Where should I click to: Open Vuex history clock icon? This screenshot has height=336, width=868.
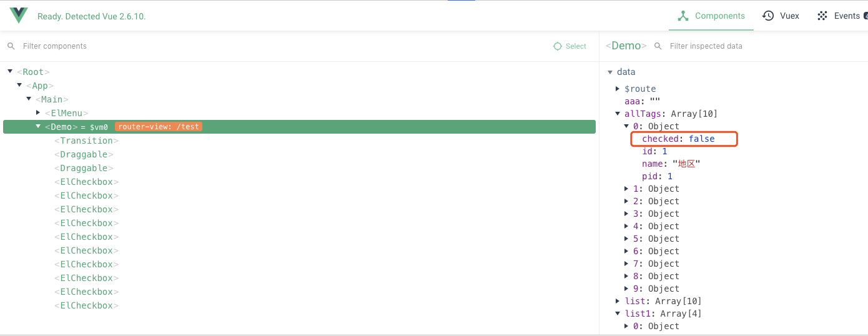768,16
